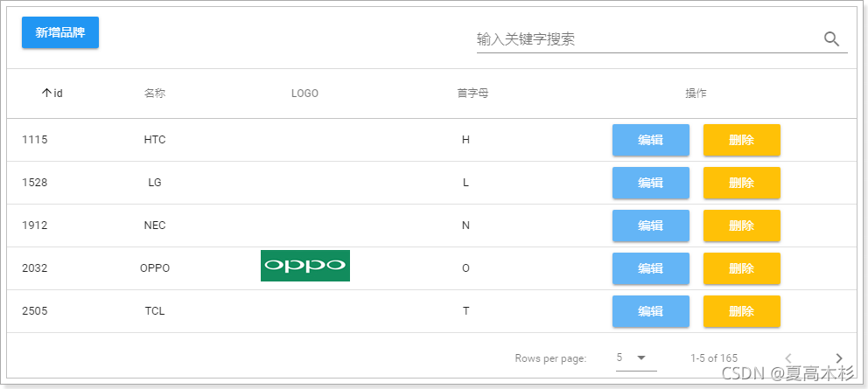Select the id cell 2032
The width and height of the screenshot is (868, 389).
tap(35, 268)
